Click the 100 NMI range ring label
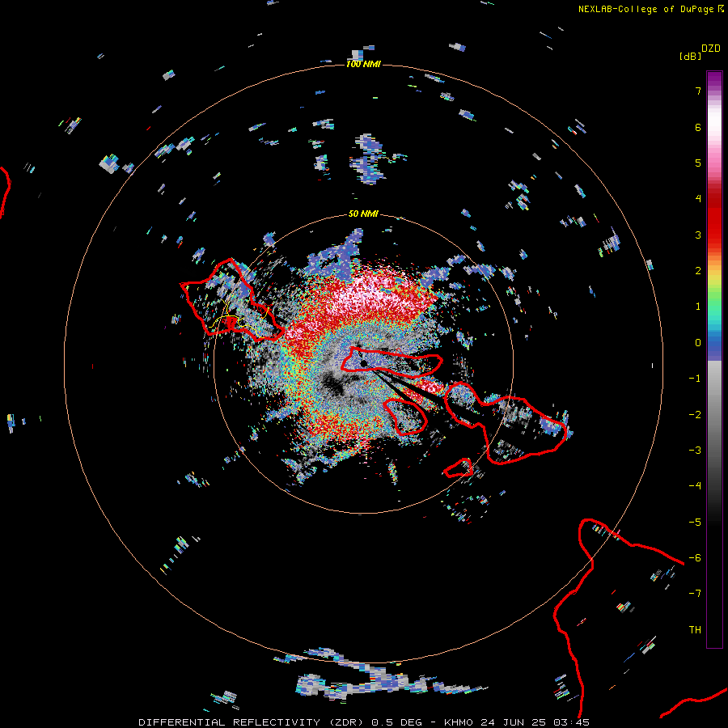The height and width of the screenshot is (728, 728). tap(363, 64)
